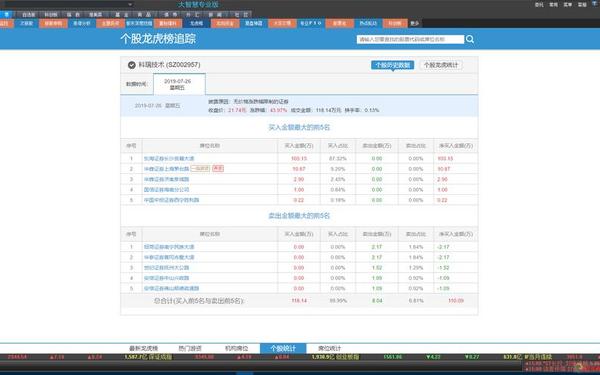The image size is (600, 375).
Task: Click the check-circle icon beside 科瑞技术
Action: tap(132, 65)
